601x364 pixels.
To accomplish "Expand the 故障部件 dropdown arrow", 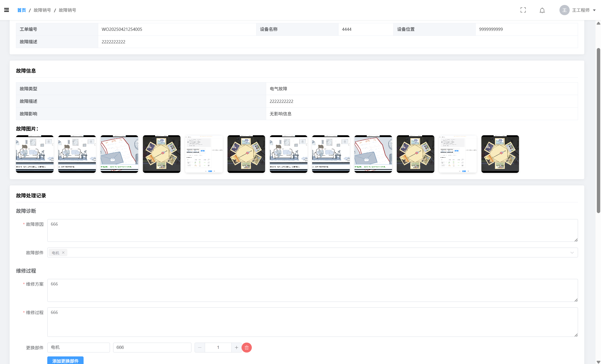I will point(572,253).
